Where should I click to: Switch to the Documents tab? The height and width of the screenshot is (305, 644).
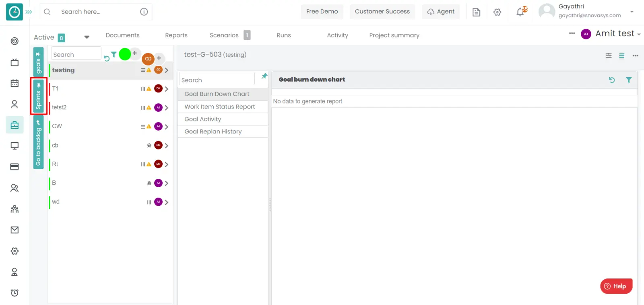point(122,35)
